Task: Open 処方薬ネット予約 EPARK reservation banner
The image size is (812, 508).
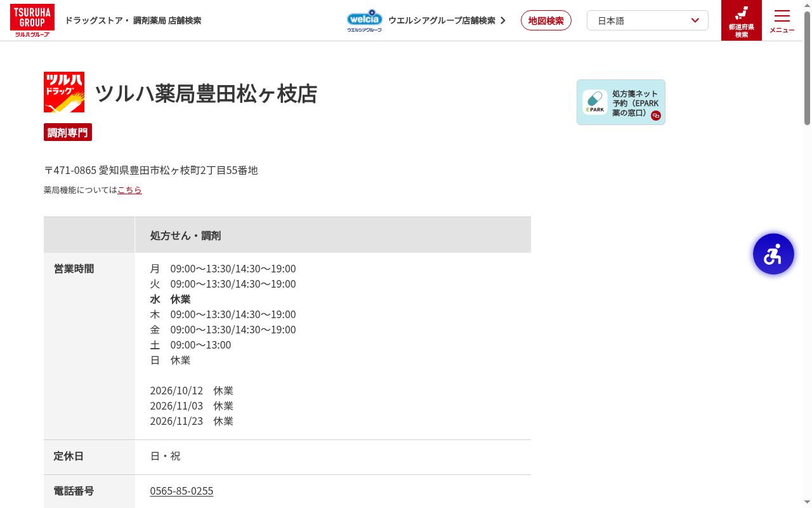Action: [x=621, y=102]
